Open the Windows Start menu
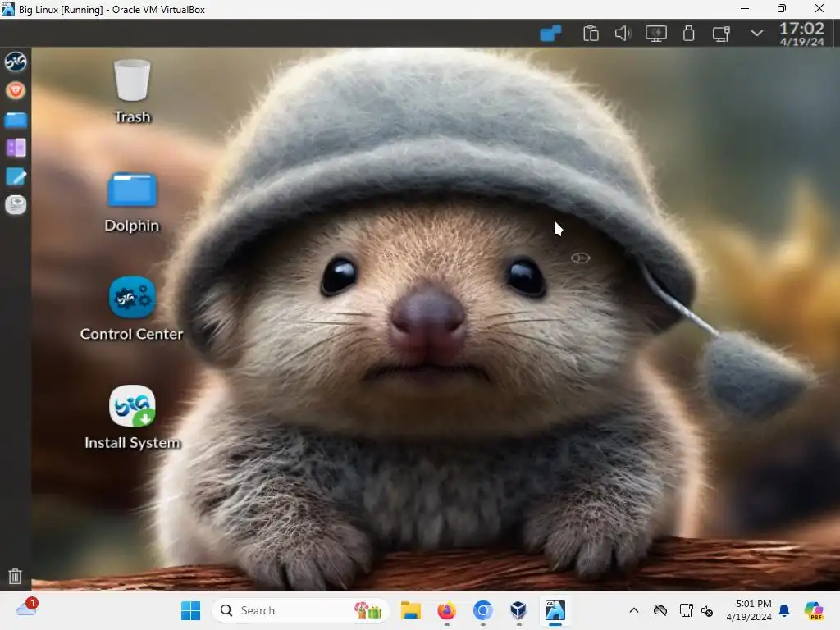The width and height of the screenshot is (840, 630). 190,610
